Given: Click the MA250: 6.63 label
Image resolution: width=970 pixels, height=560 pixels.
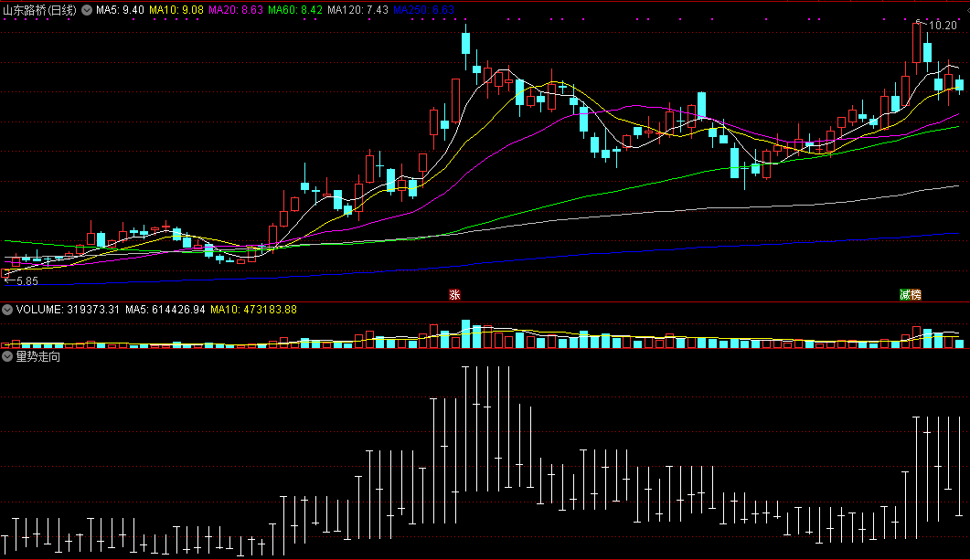Looking at the screenshot, I should tap(424, 10).
